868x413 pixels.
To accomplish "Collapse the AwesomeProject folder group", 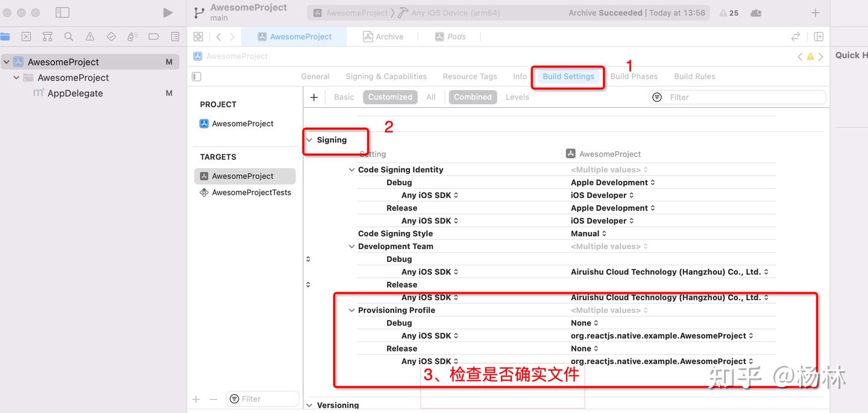I will click(16, 78).
